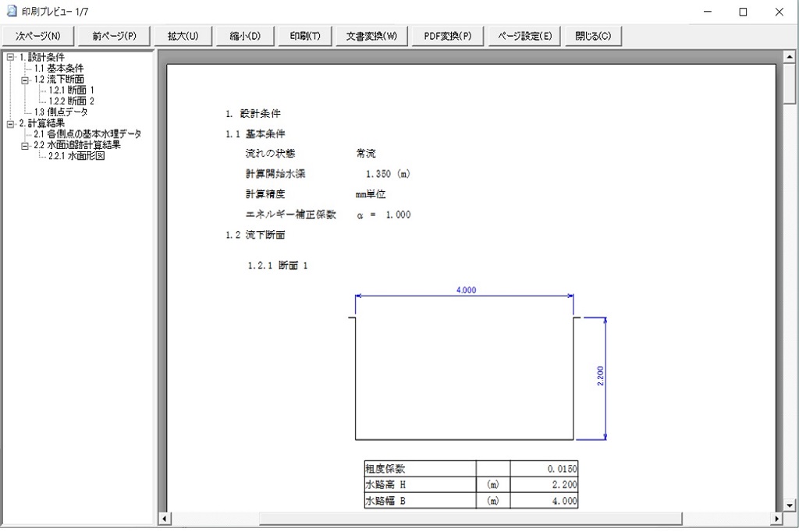
Task: Click the エネルギー補正係数 label
Action: 290,215
